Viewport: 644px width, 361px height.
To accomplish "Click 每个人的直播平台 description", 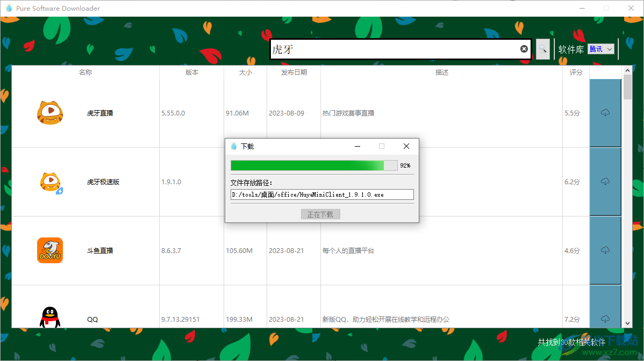I will click(x=348, y=251).
